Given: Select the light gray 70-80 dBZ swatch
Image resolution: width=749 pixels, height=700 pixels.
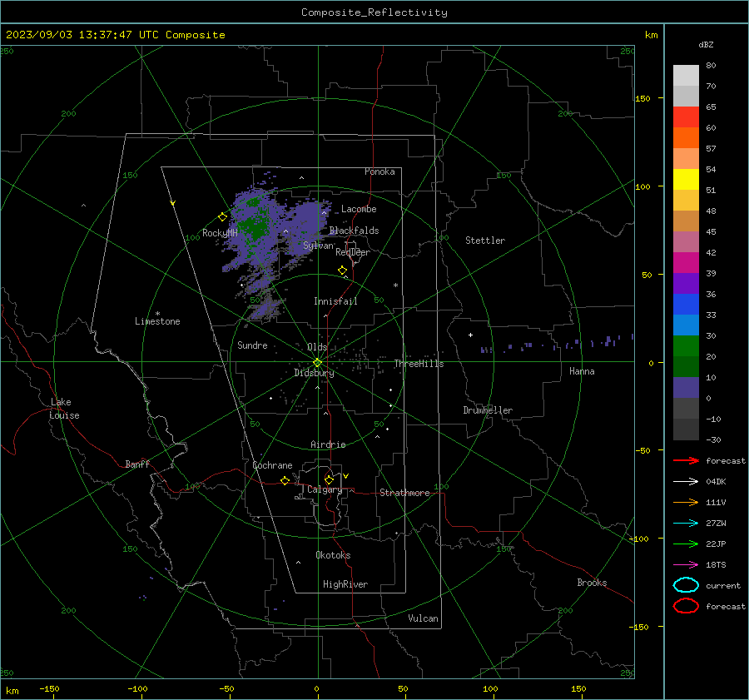Looking at the screenshot, I should pos(686,76).
